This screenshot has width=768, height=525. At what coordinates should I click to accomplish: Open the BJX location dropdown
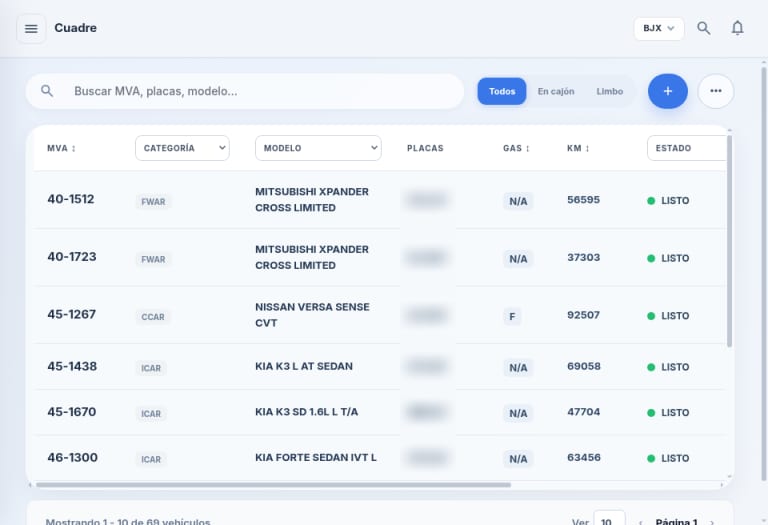point(659,28)
